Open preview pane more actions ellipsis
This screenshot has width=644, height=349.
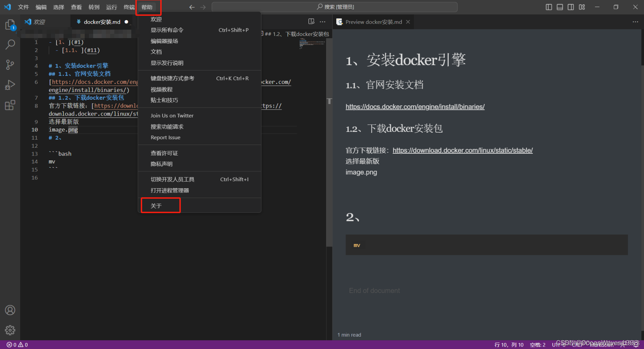click(635, 22)
